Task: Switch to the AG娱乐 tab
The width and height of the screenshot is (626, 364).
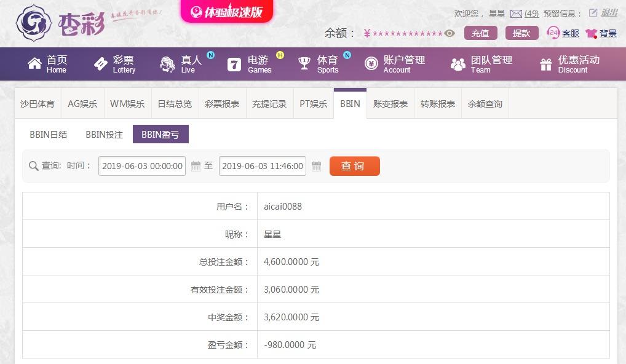Action: (x=82, y=104)
